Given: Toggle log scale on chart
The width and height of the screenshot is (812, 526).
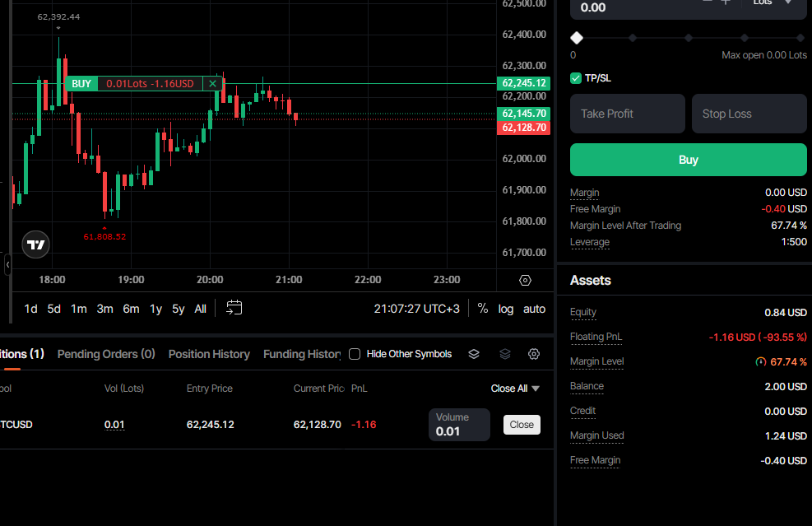Looking at the screenshot, I should tap(506, 309).
